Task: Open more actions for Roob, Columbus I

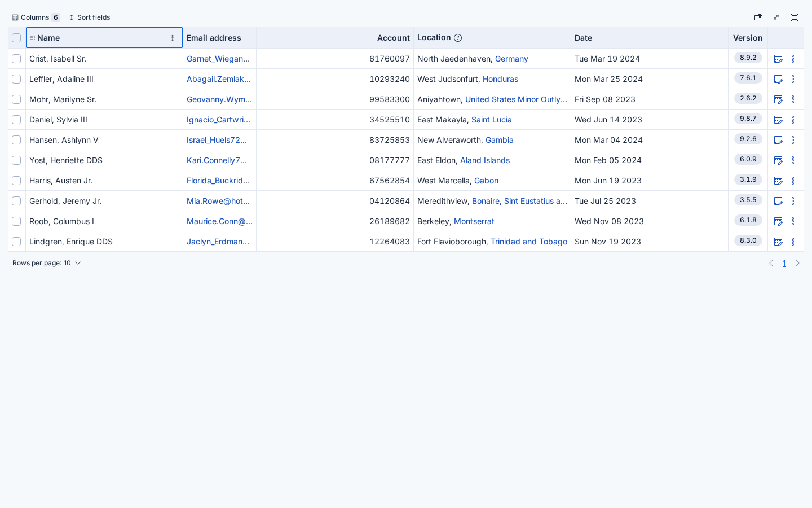Action: point(793,221)
